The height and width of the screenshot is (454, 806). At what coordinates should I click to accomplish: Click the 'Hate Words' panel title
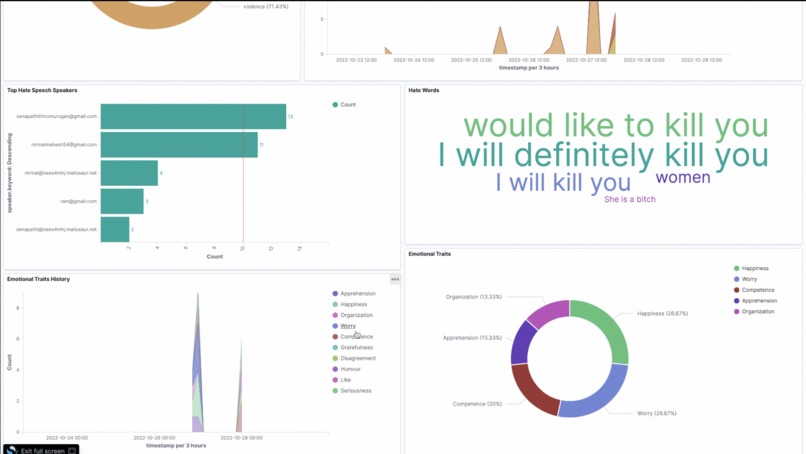click(424, 90)
